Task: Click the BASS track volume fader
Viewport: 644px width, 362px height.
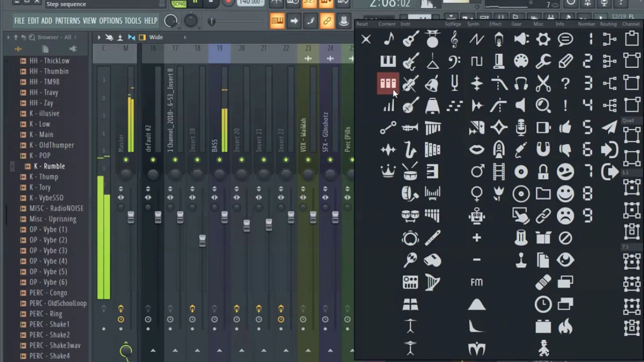Action: 224,217
